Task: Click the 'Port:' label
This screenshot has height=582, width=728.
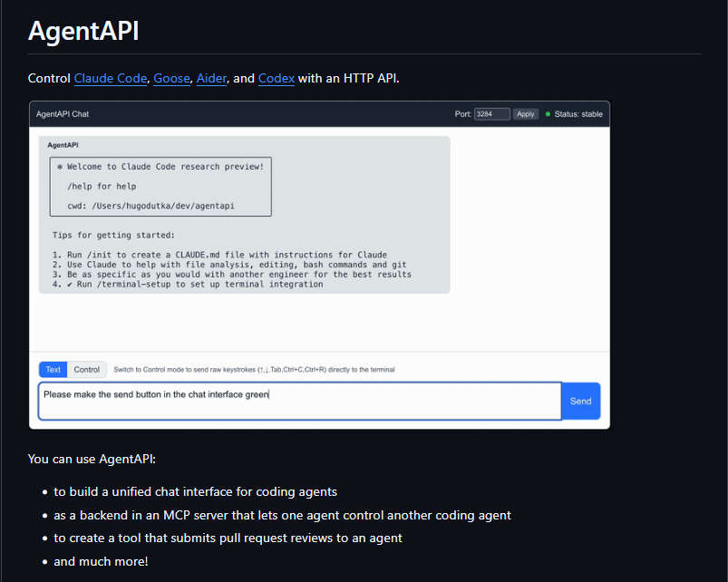Action: [x=463, y=114]
